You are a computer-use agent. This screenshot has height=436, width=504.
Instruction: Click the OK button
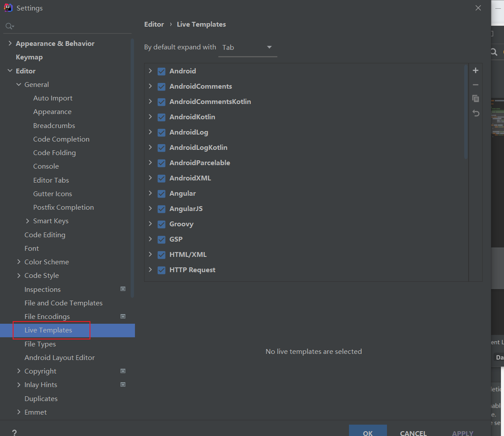pyautogui.click(x=368, y=431)
